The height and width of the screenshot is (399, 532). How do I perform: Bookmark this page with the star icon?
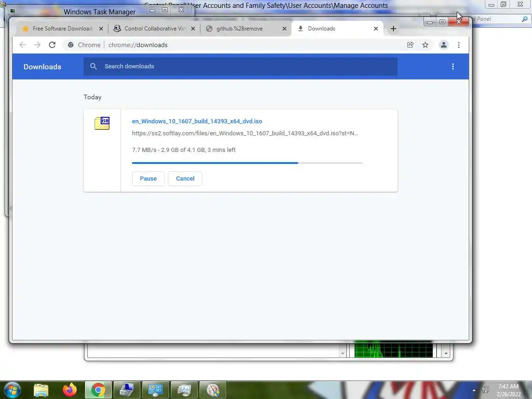coord(425,45)
